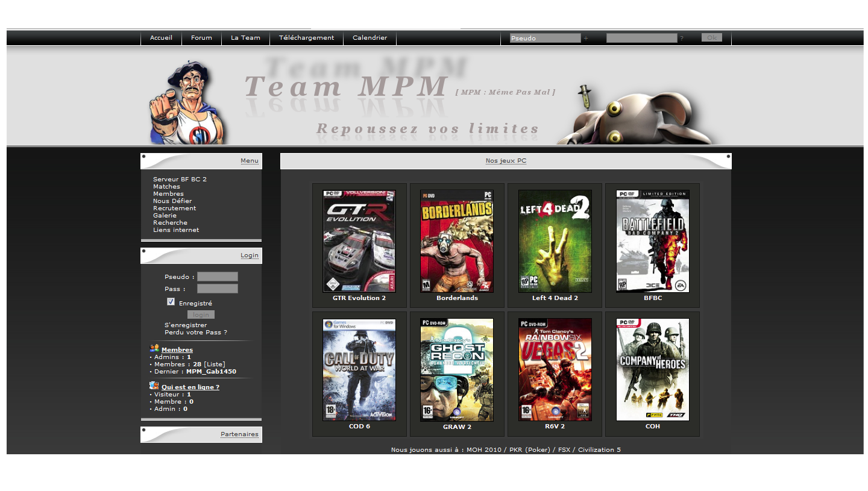Open the members [Liste] link

coord(215,364)
